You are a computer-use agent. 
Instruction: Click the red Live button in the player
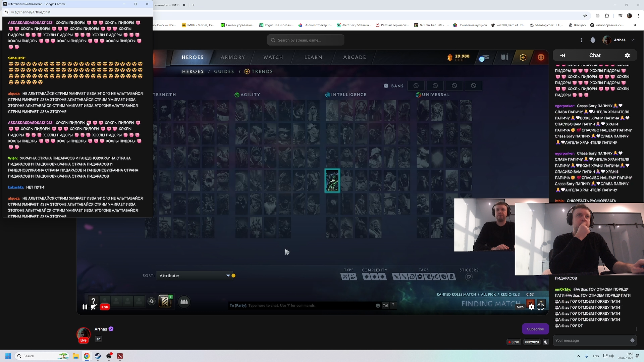coord(105,307)
